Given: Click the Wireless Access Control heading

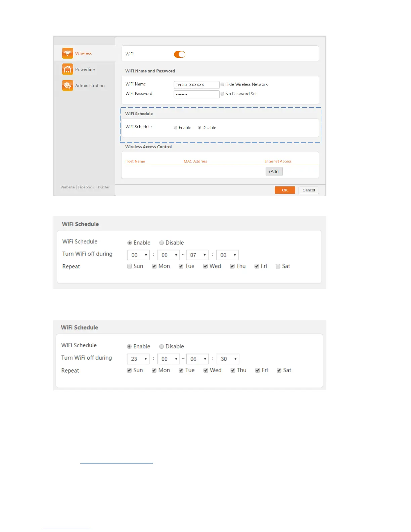Looking at the screenshot, I should [x=148, y=147].
